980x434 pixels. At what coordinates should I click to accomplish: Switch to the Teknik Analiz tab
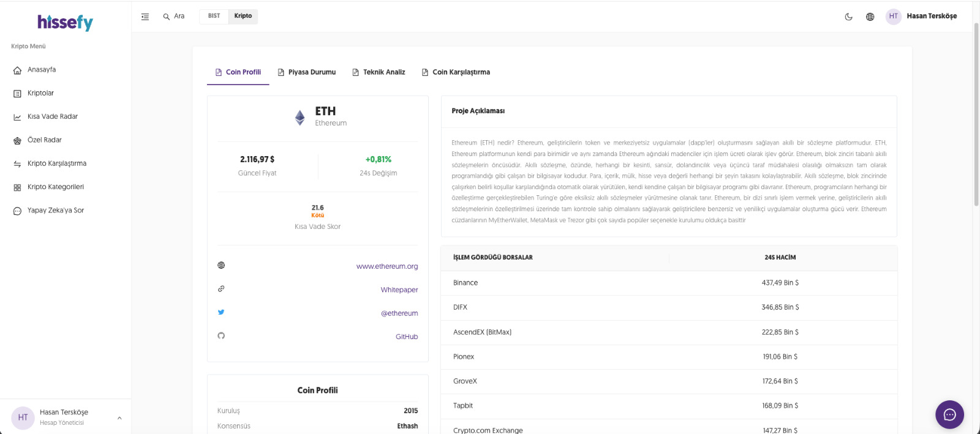[x=379, y=72]
